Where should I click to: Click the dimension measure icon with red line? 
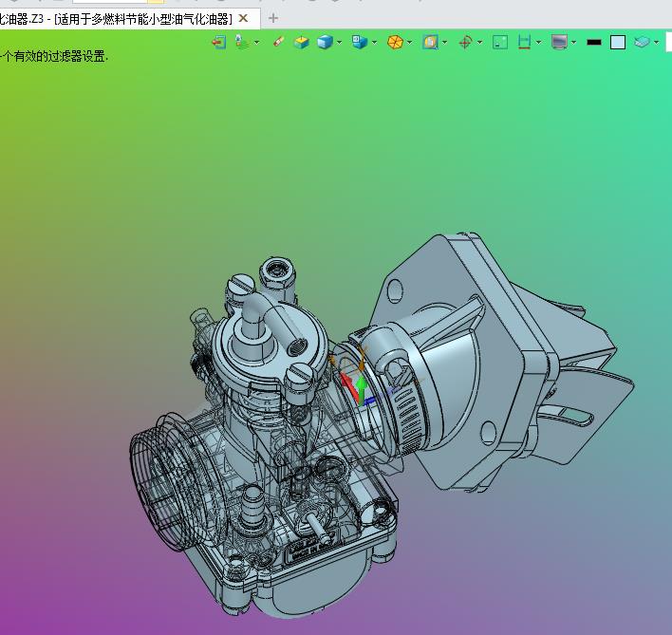[524, 42]
